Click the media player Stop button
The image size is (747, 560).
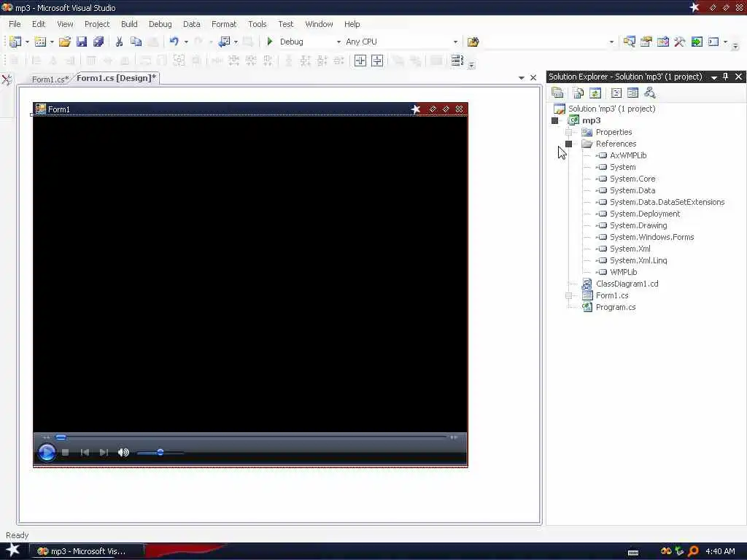[65, 452]
